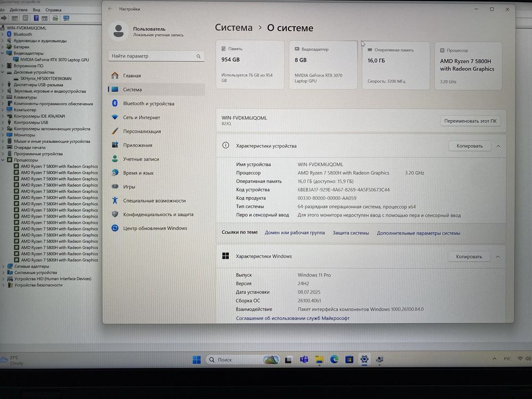The height and width of the screenshot is (399, 532).
Task: Select the Bluetooth node in Device Manager
Action: (23, 34)
